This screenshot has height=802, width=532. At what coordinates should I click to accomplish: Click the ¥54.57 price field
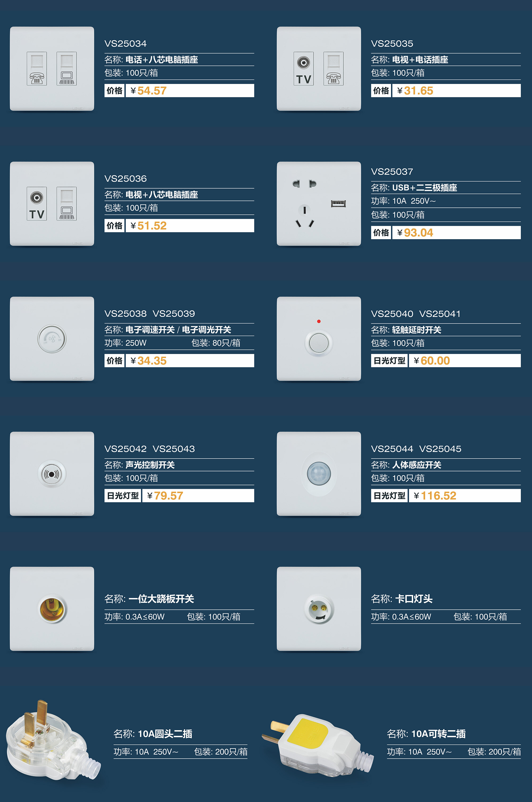pos(190,91)
